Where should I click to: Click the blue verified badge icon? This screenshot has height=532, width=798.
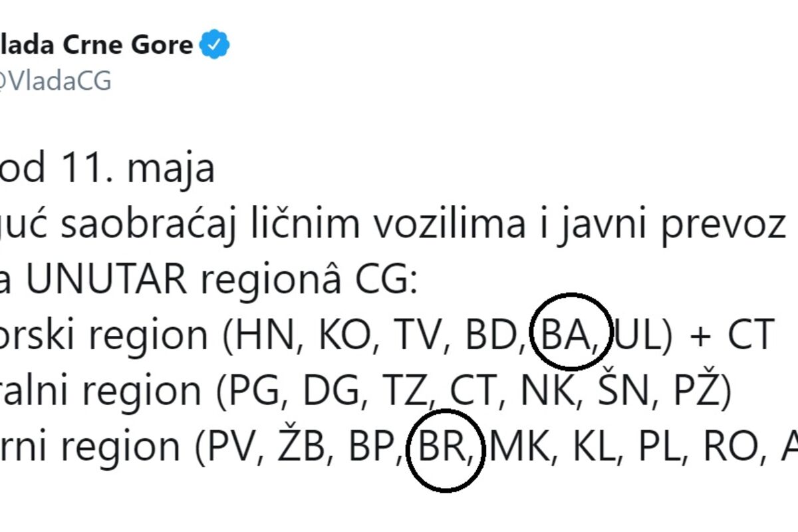tap(215, 45)
